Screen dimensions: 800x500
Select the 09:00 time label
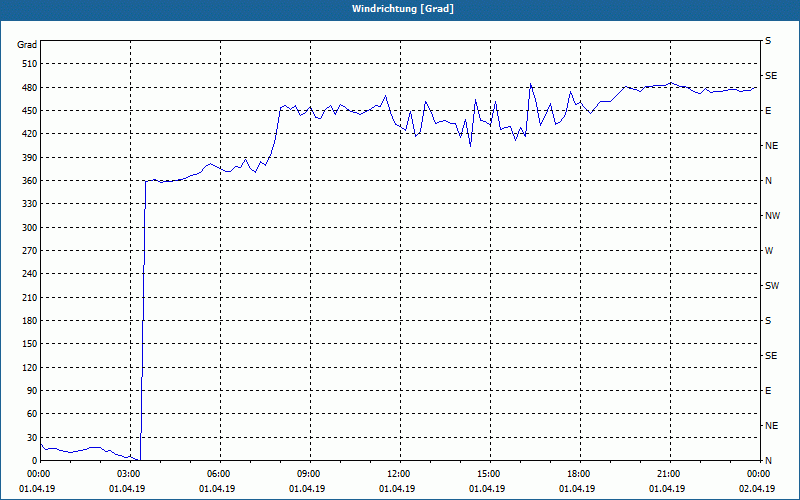(307, 474)
